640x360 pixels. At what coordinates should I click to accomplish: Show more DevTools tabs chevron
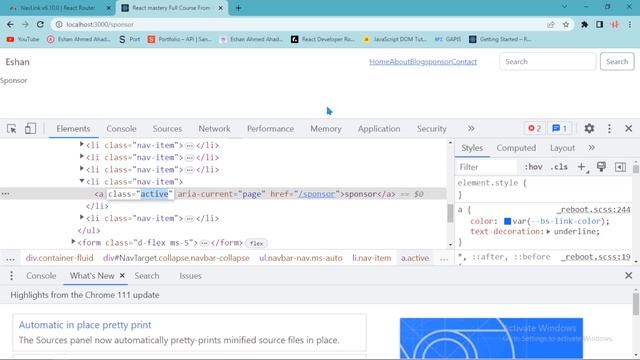coord(471,129)
